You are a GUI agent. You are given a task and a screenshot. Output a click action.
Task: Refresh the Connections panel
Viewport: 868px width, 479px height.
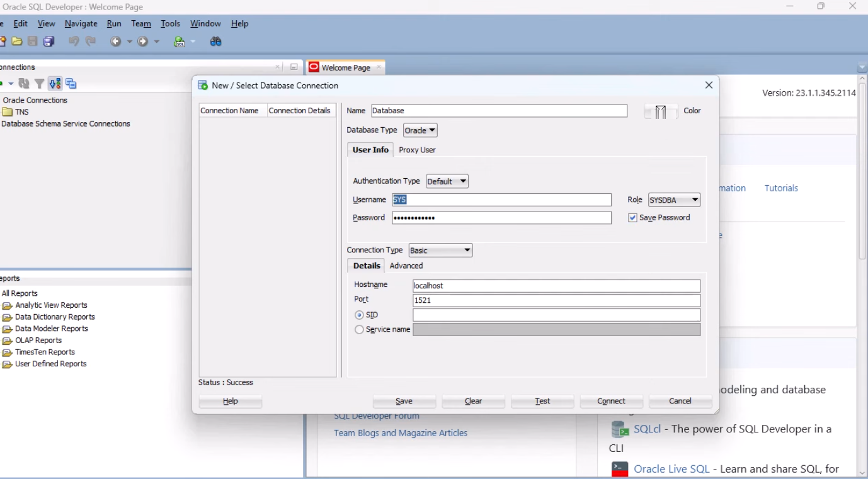pos(24,82)
